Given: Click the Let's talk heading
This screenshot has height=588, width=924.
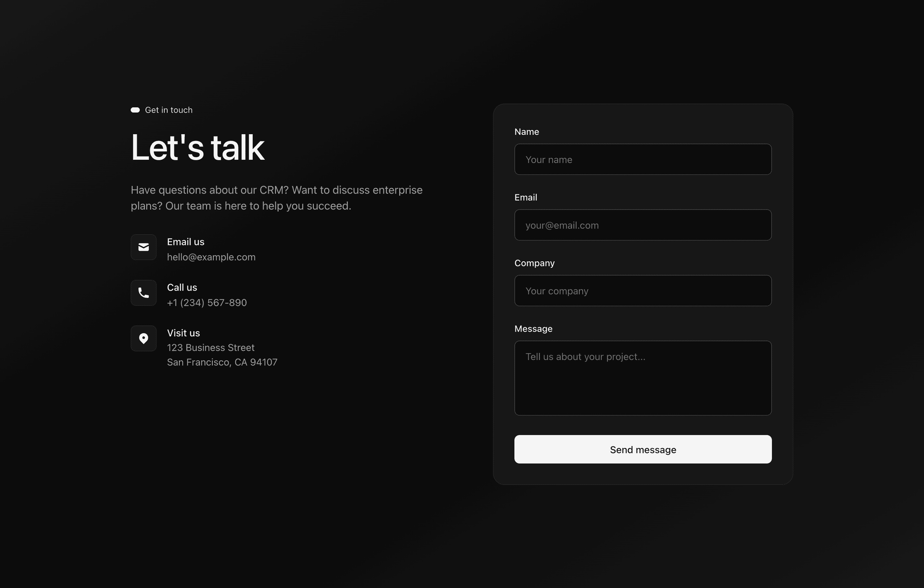Looking at the screenshot, I should 197,147.
